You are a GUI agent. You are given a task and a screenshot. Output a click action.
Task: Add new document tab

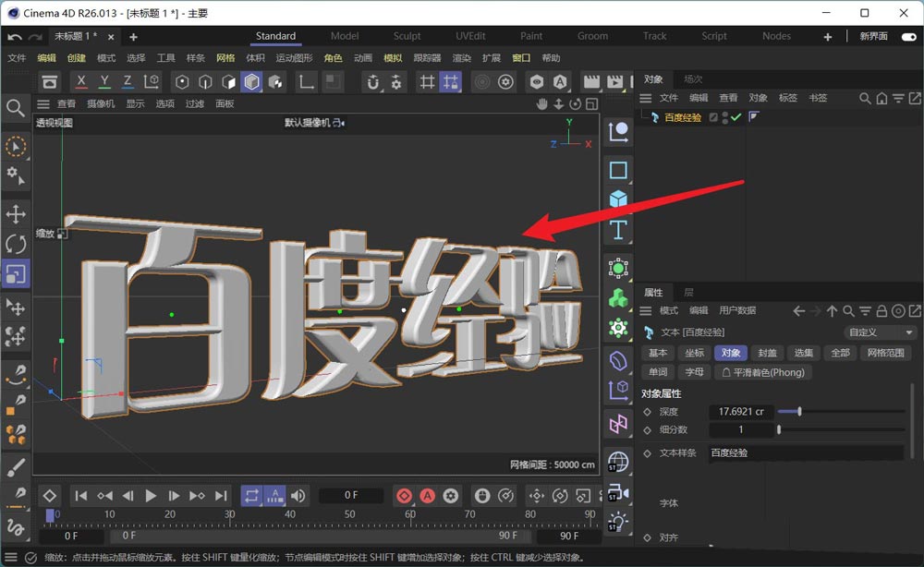pyautogui.click(x=133, y=37)
